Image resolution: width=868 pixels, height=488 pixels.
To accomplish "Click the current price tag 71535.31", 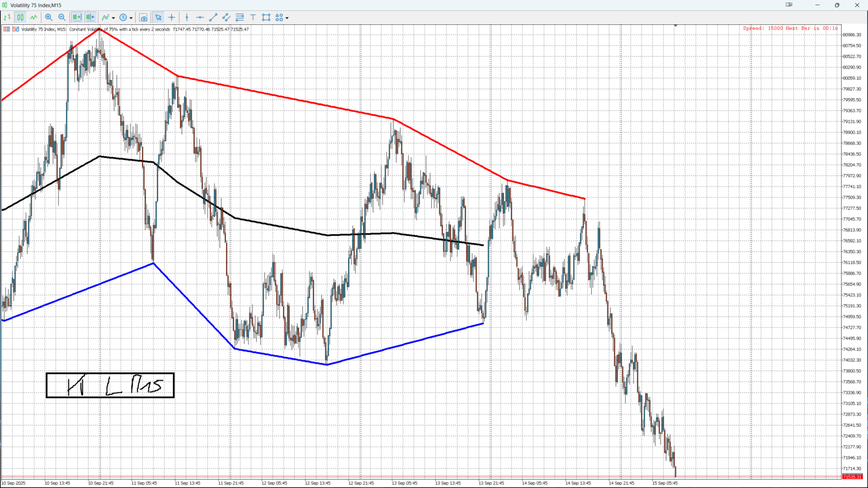I will point(852,477).
